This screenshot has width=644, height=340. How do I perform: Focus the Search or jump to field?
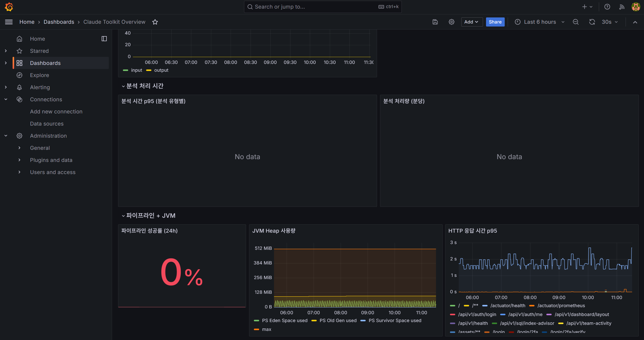point(323,7)
